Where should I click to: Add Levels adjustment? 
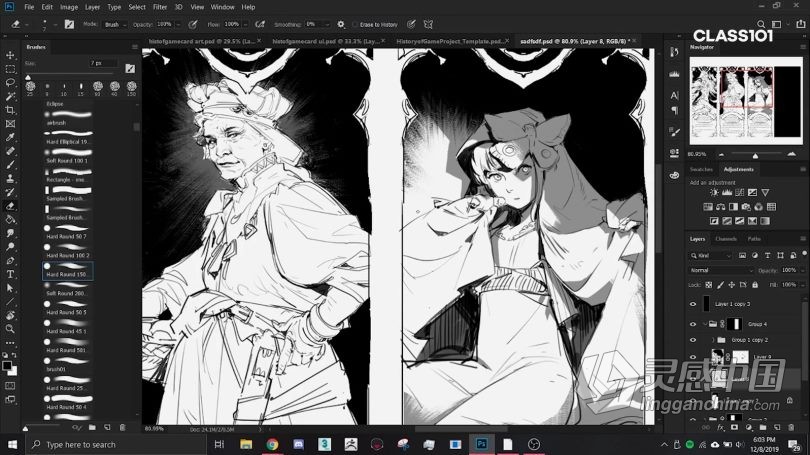pyautogui.click(x=727, y=193)
